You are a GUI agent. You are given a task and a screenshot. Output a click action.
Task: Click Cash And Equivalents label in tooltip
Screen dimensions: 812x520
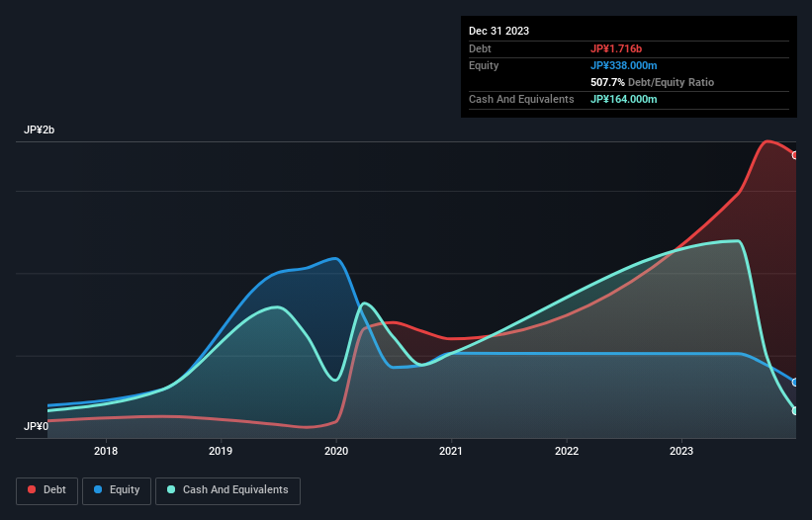(521, 99)
